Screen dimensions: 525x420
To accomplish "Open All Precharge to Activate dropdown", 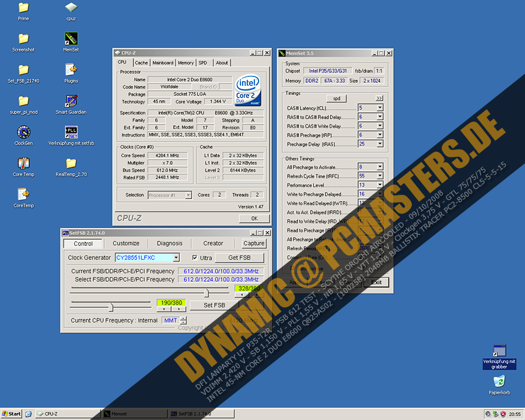I will 380,167.
